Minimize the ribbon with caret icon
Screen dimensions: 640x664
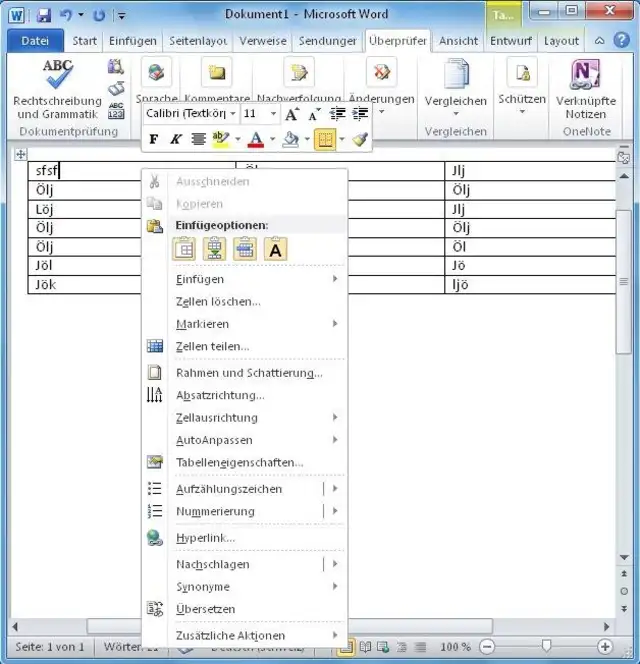(x=599, y=41)
